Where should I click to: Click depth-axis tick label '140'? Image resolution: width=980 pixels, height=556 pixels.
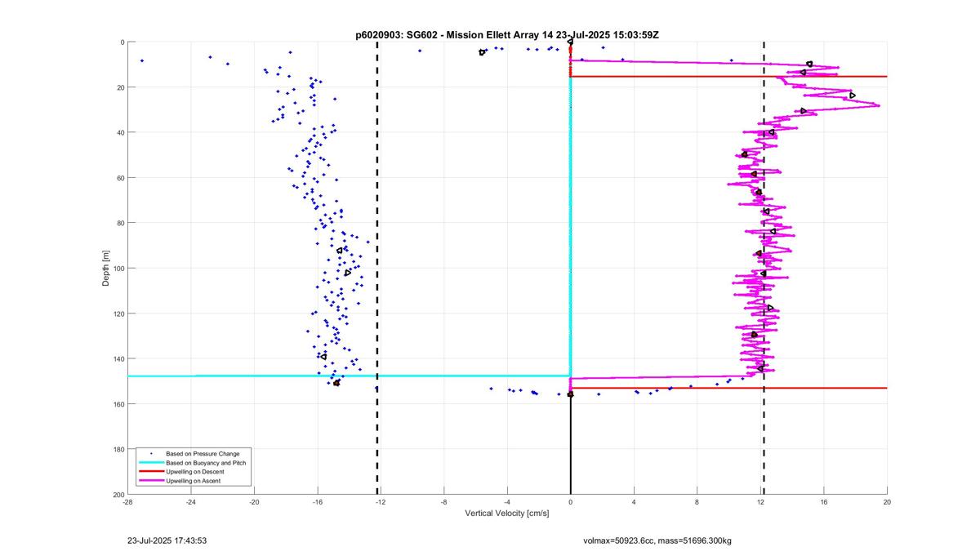point(118,358)
